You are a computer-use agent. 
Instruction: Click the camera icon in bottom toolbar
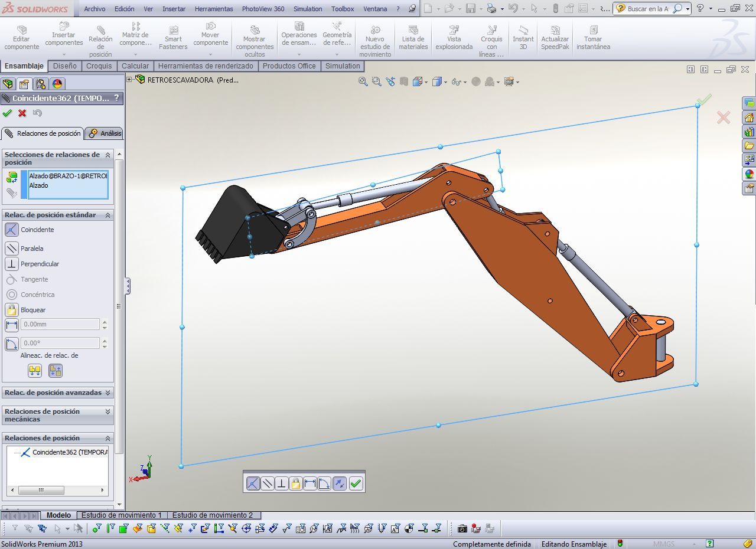(x=462, y=528)
